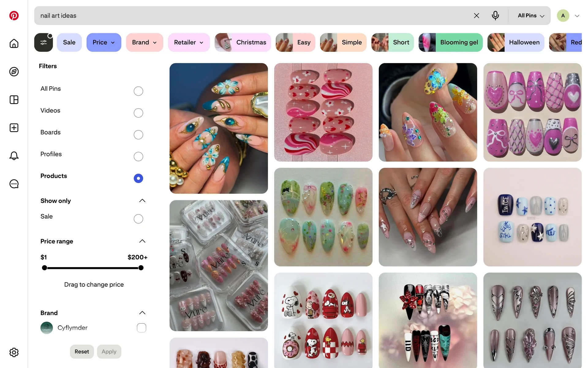Select the Boards filter radio button
The height and width of the screenshot is (368, 588).
click(138, 135)
